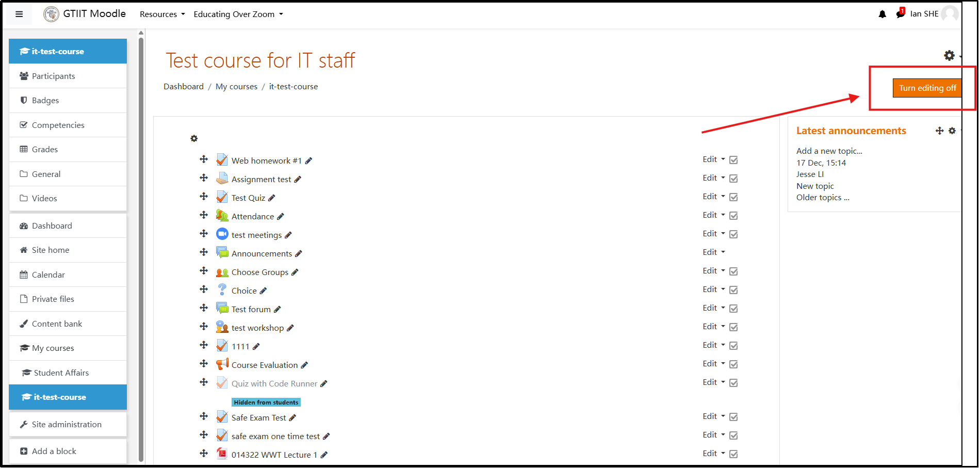Click move handle for Test Quiz
Image resolution: width=980 pixels, height=468 pixels.
point(204,197)
